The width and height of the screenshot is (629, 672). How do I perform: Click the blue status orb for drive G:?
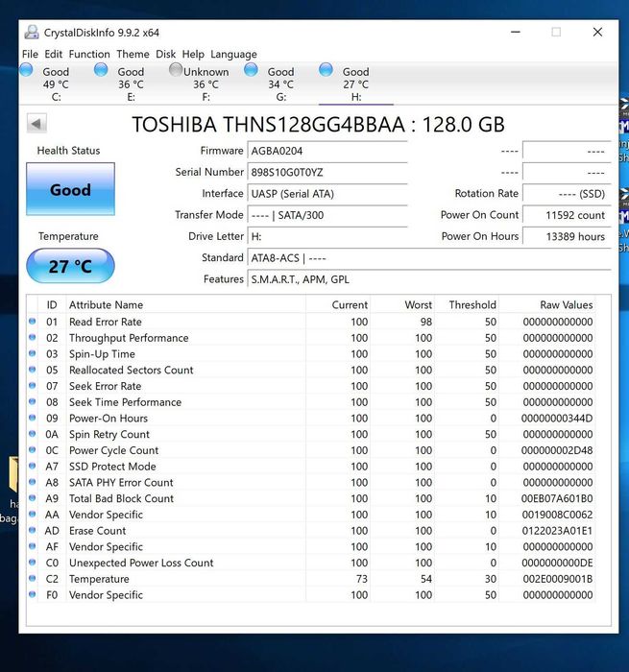coord(251,69)
